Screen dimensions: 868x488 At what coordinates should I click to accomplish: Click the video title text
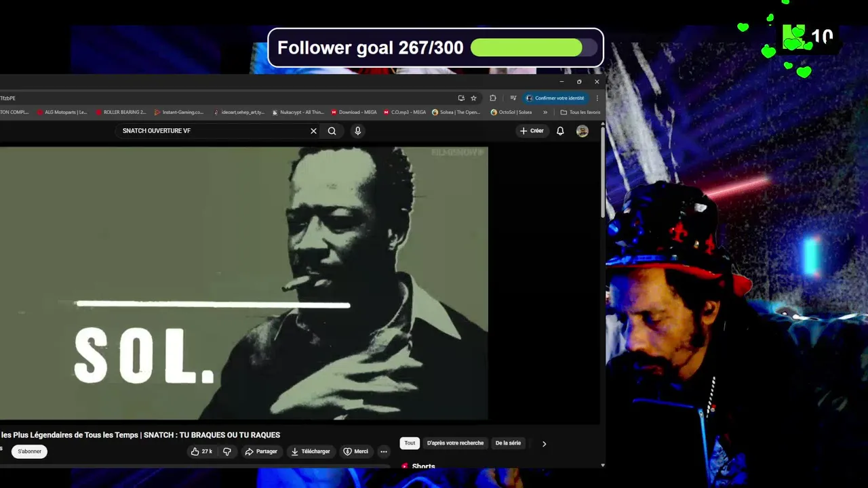140,435
